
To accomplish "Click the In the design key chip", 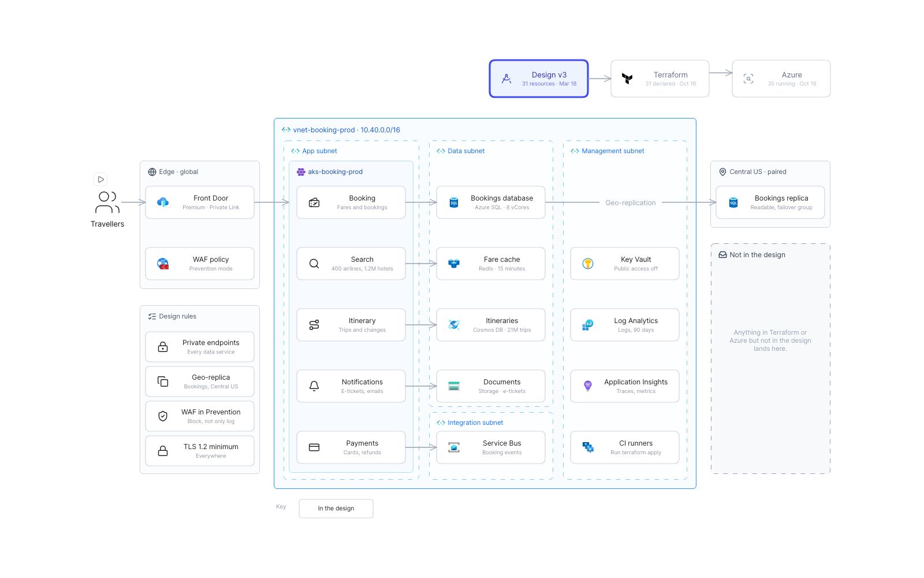I will pos(336,509).
